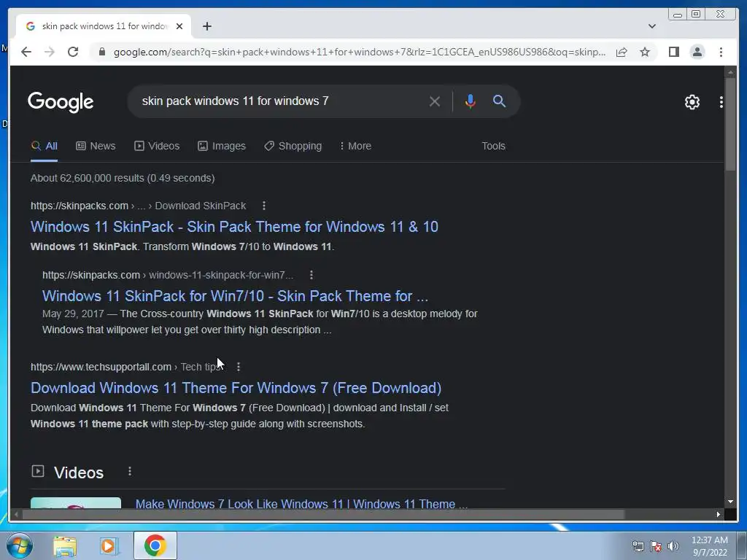Image resolution: width=747 pixels, height=560 pixels.
Task: Open the Windows Start menu
Action: [20, 545]
